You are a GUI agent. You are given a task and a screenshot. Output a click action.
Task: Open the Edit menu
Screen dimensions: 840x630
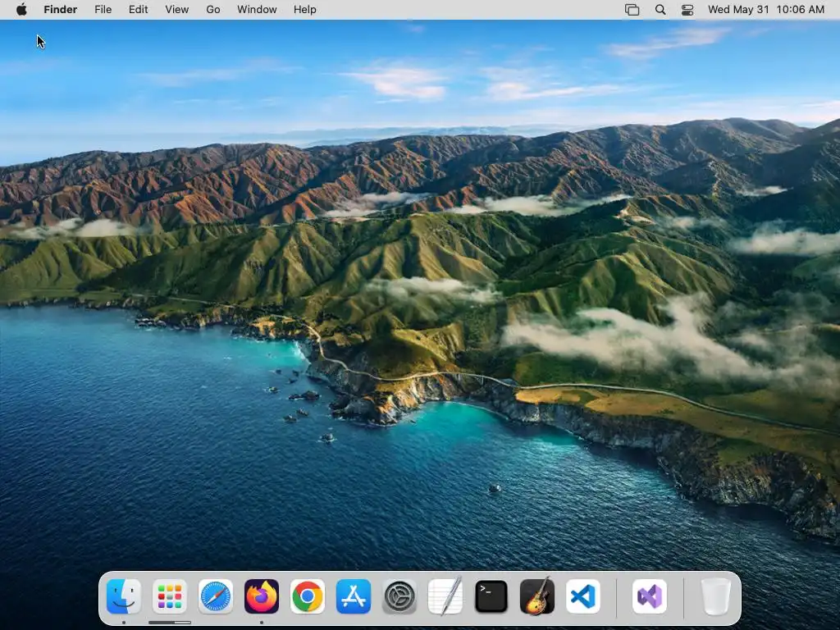point(138,10)
